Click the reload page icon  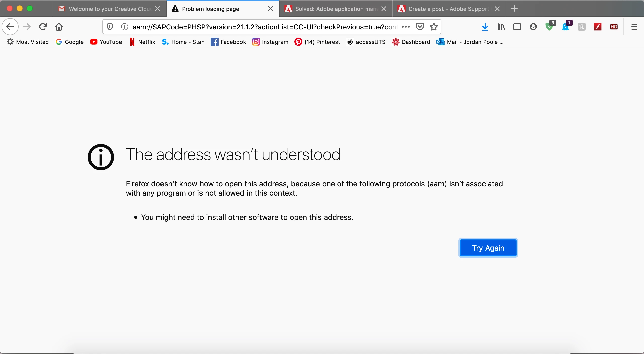pyautogui.click(x=43, y=27)
